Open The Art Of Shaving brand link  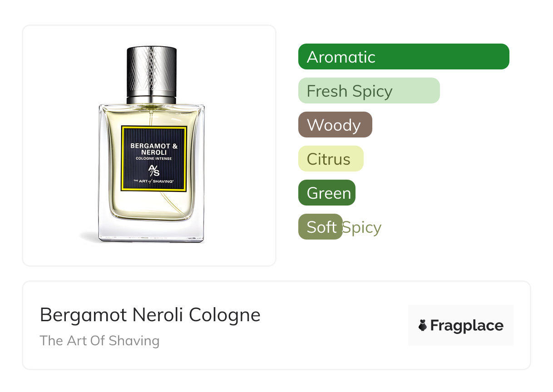[x=99, y=341]
